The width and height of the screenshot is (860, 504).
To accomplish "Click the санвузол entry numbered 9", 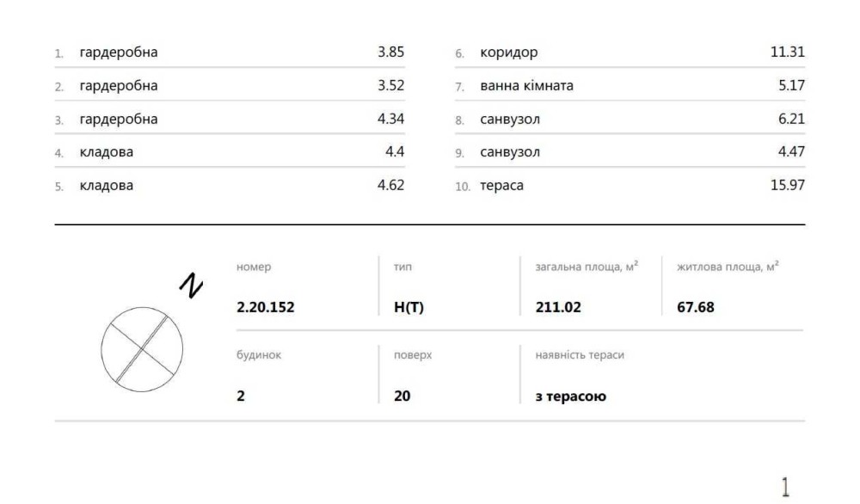I will pos(510,152).
